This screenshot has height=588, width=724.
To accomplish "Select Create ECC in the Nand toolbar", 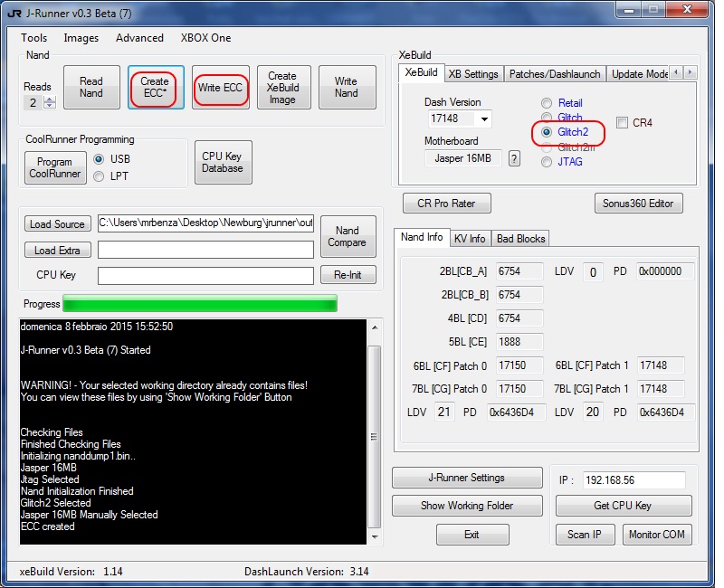I will pyautogui.click(x=155, y=87).
